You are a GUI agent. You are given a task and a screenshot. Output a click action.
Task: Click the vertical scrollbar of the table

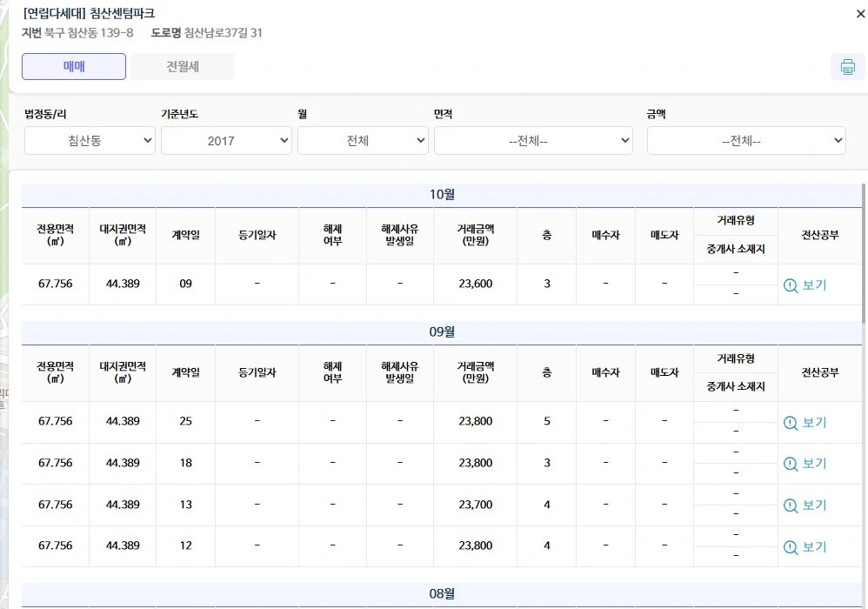[864, 253]
